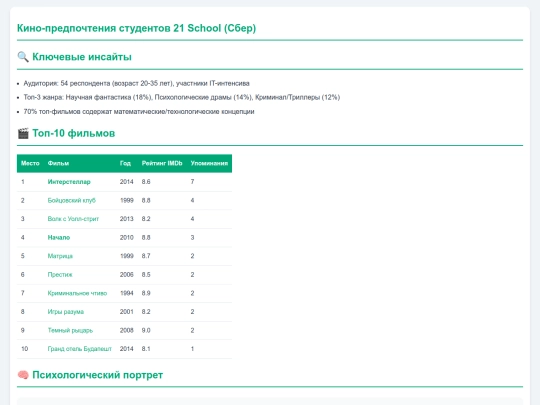Click the year 2013 in Волк с Уолл-стрит row
This screenshot has width=540, height=405.
(127, 219)
